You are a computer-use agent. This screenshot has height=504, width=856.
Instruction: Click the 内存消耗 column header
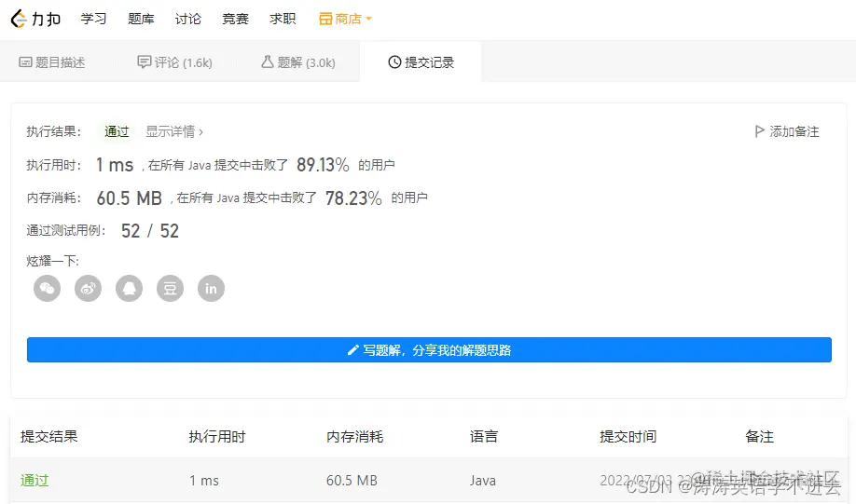pyautogui.click(x=355, y=436)
